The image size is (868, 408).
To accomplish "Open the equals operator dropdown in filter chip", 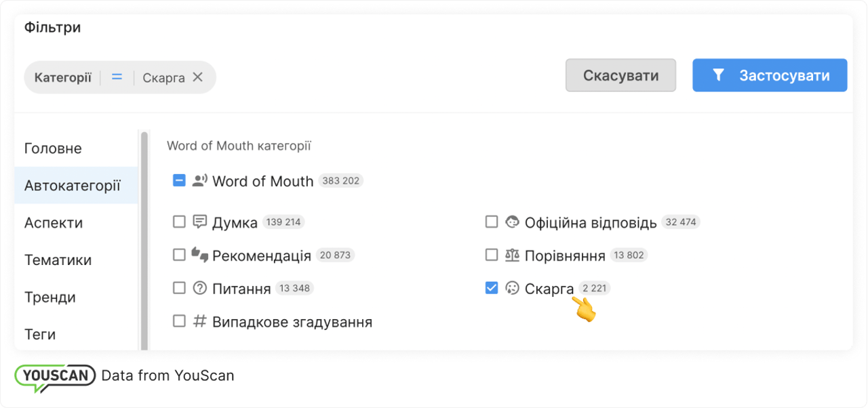I will (x=116, y=77).
